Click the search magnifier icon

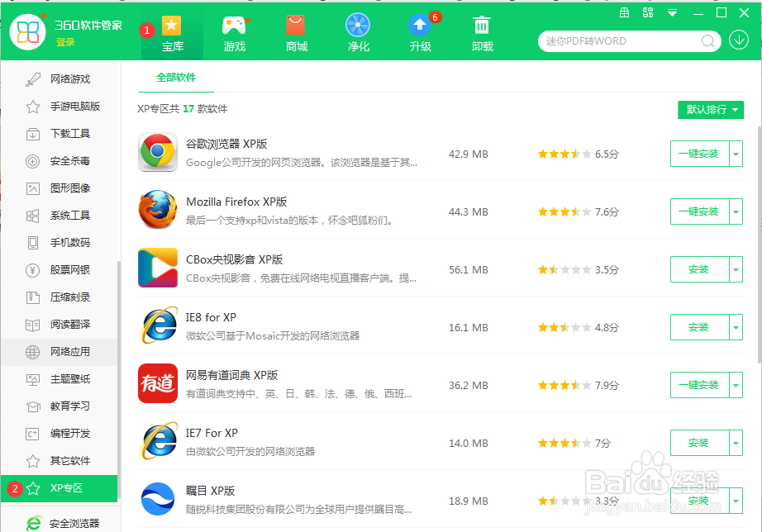(707, 40)
